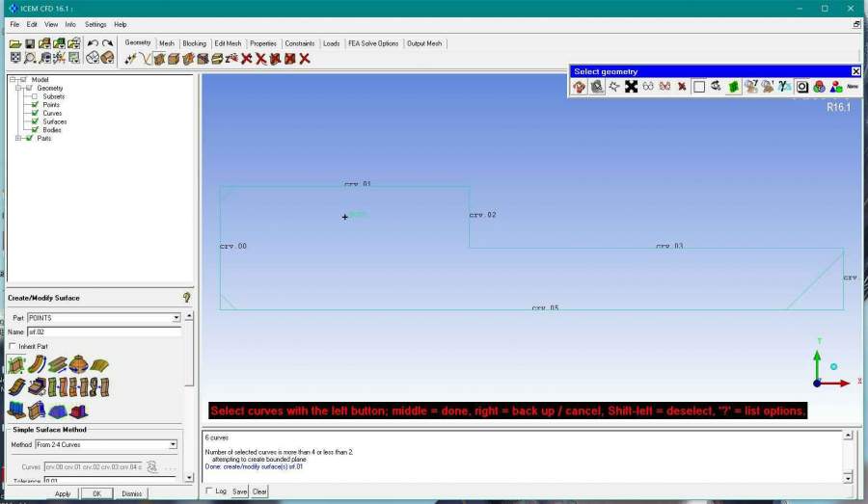Choose the Midsurface icon
Screen dimensions: 868x504
coord(37,386)
